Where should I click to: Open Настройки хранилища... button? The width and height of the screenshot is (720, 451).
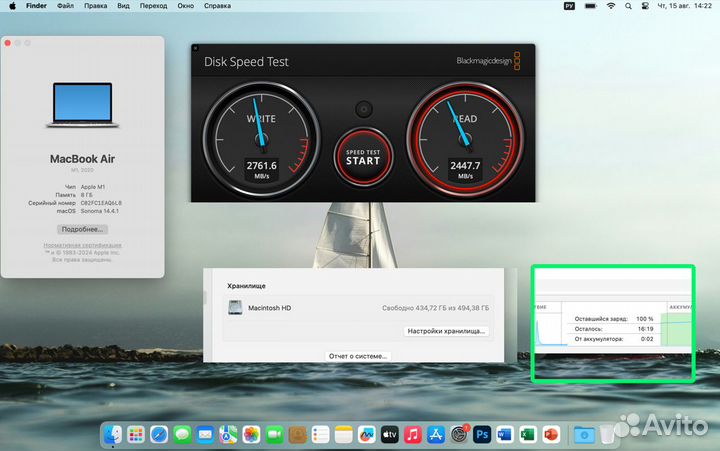click(446, 331)
